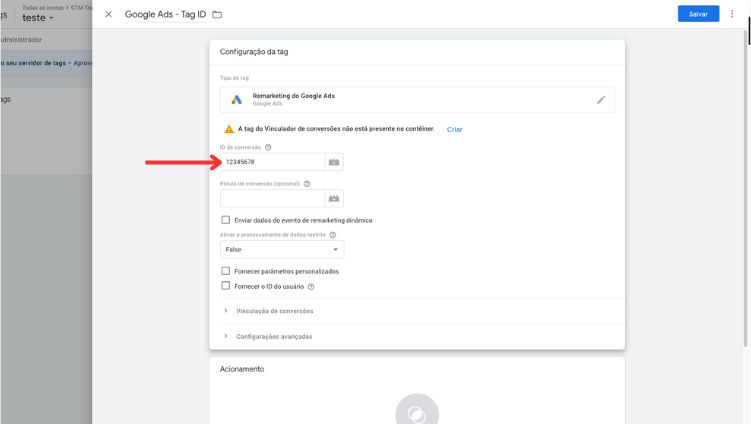Open help for Rótulo de conversão

pyautogui.click(x=307, y=183)
